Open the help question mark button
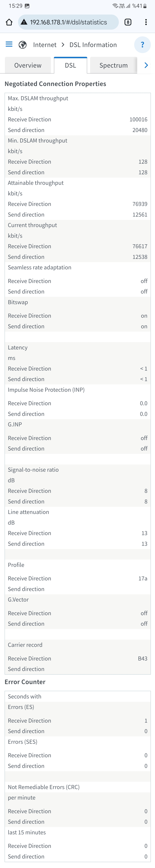 coord(143,45)
